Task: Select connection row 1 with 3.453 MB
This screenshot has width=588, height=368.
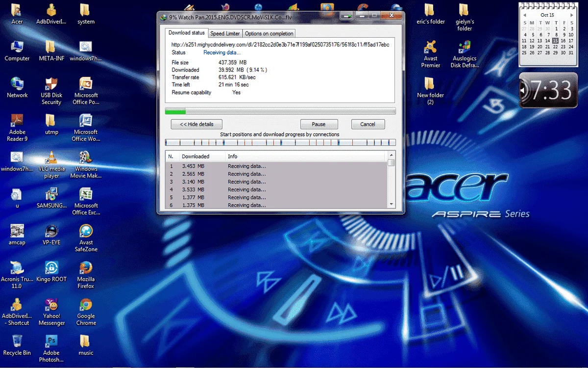Action: tap(276, 166)
